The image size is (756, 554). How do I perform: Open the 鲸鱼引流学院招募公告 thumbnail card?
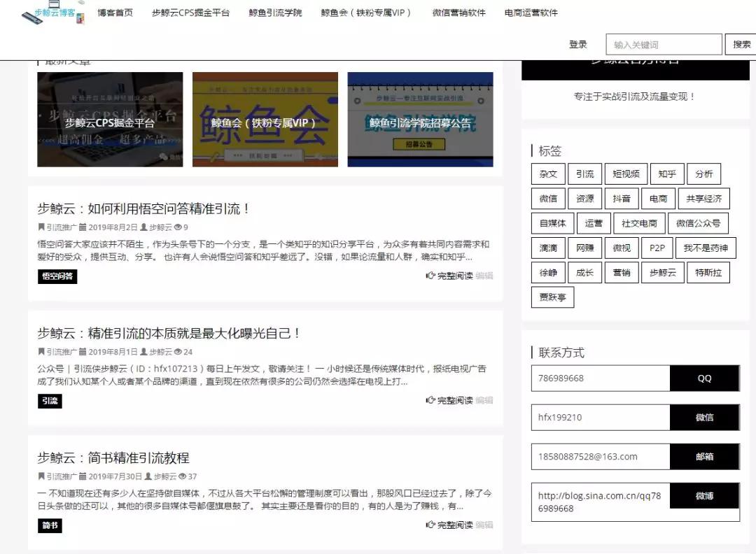point(420,120)
